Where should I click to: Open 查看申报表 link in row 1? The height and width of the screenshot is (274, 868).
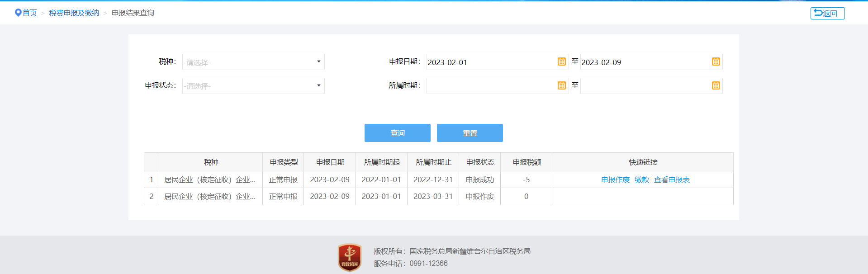point(672,180)
